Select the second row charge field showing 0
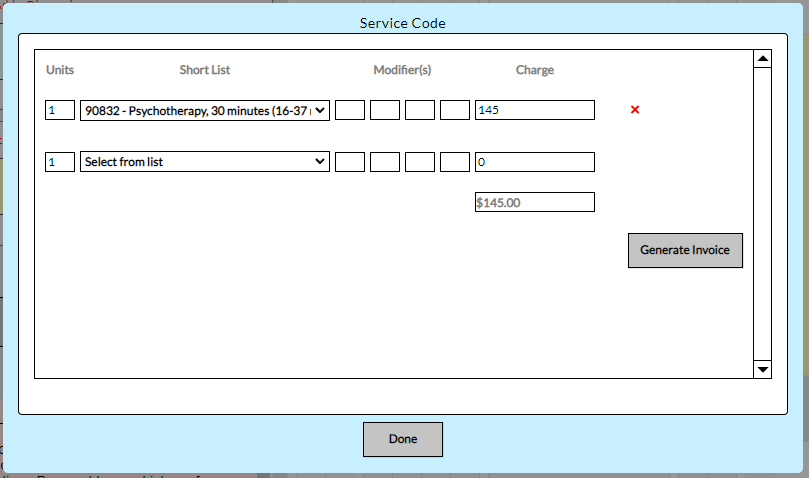The image size is (809, 478). point(535,162)
